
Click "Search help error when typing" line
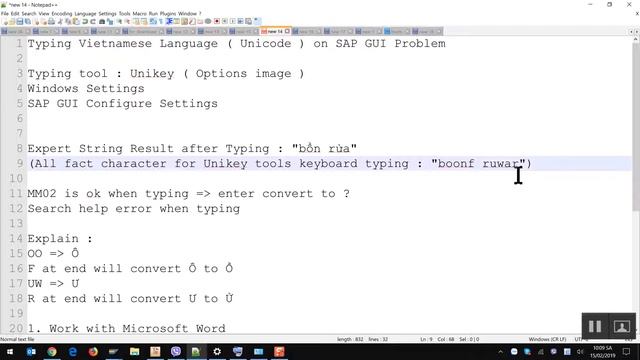[134, 209]
